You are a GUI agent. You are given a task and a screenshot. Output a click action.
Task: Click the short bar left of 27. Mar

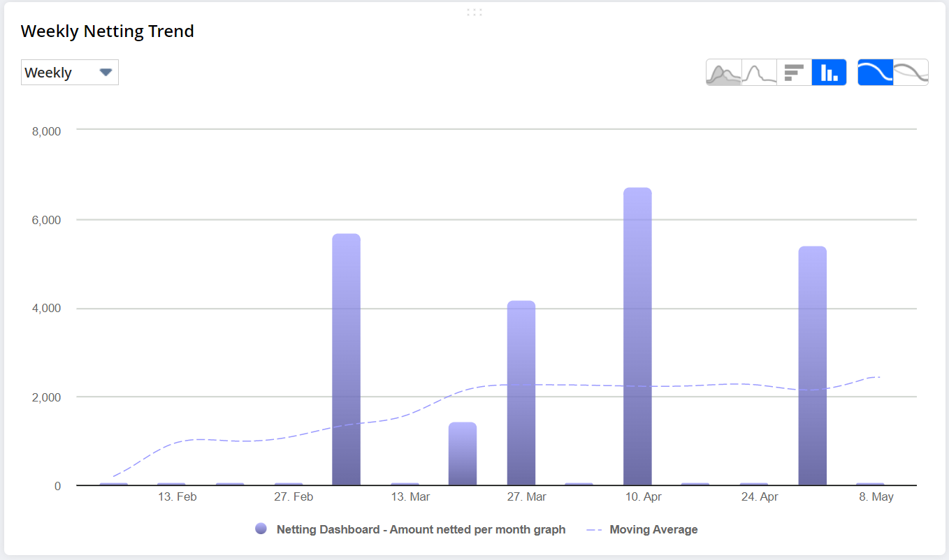[463, 454]
